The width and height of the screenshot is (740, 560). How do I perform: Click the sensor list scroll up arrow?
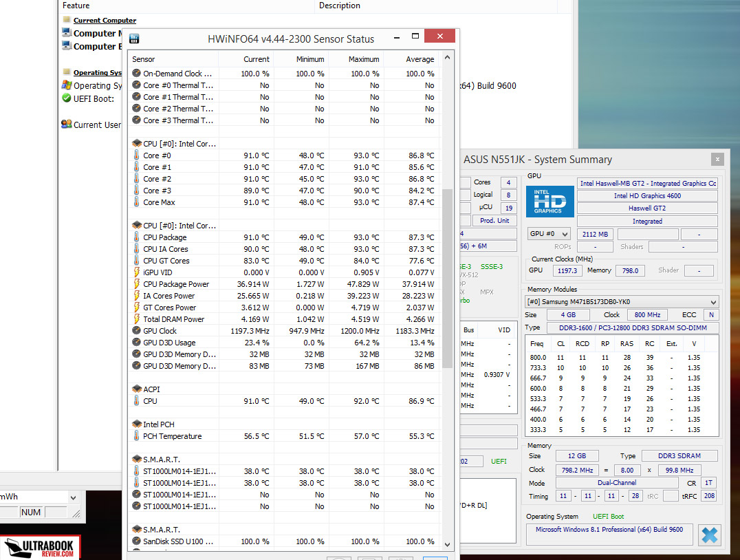click(x=448, y=58)
